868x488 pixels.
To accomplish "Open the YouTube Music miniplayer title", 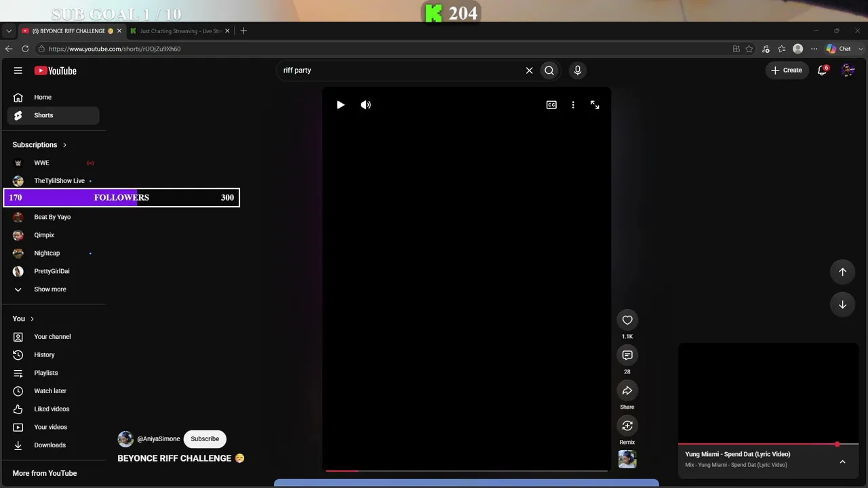I will click(x=738, y=454).
